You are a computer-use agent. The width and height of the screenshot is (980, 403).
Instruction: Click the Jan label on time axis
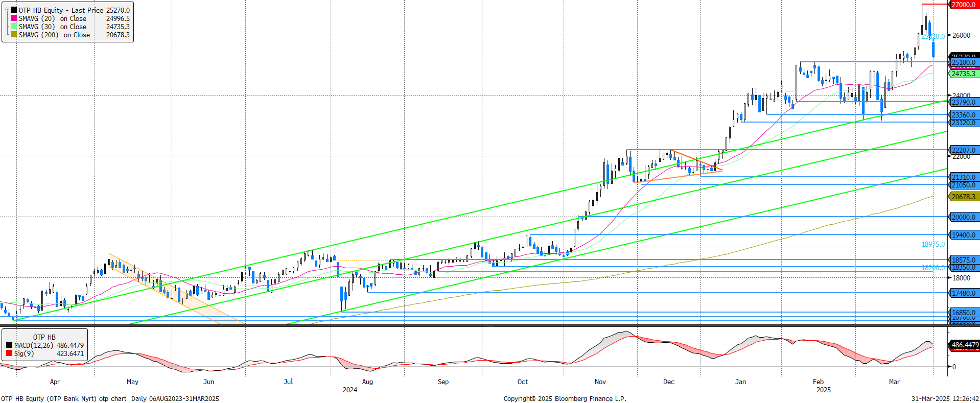tap(740, 382)
